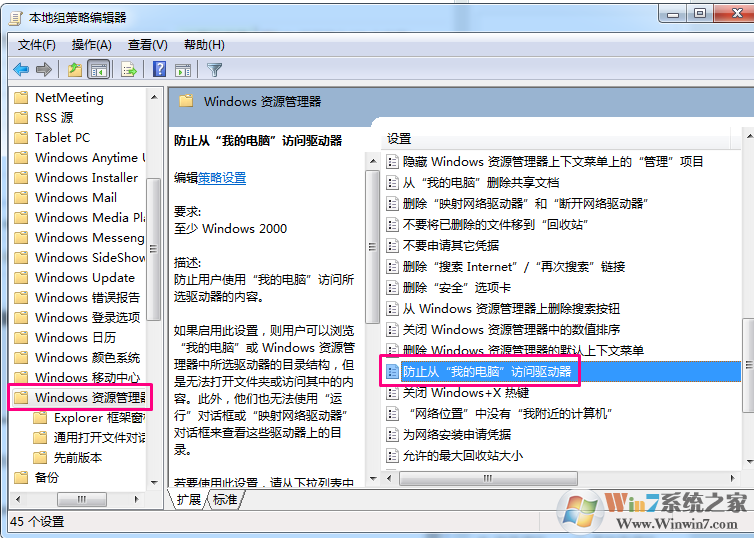Screen dimensions: 754x538
Task: Select 隐藏 Windows 资源管理器上下文菜单上的“管理”项目
Action: pyautogui.click(x=553, y=162)
